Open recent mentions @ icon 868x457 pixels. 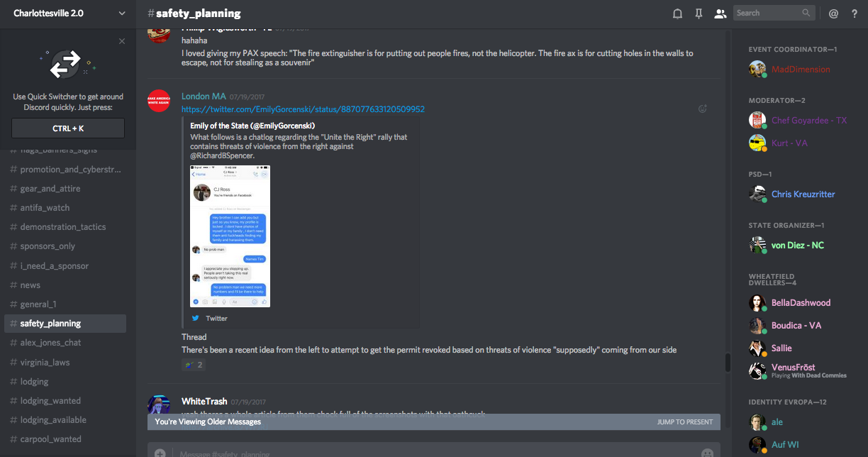click(833, 13)
